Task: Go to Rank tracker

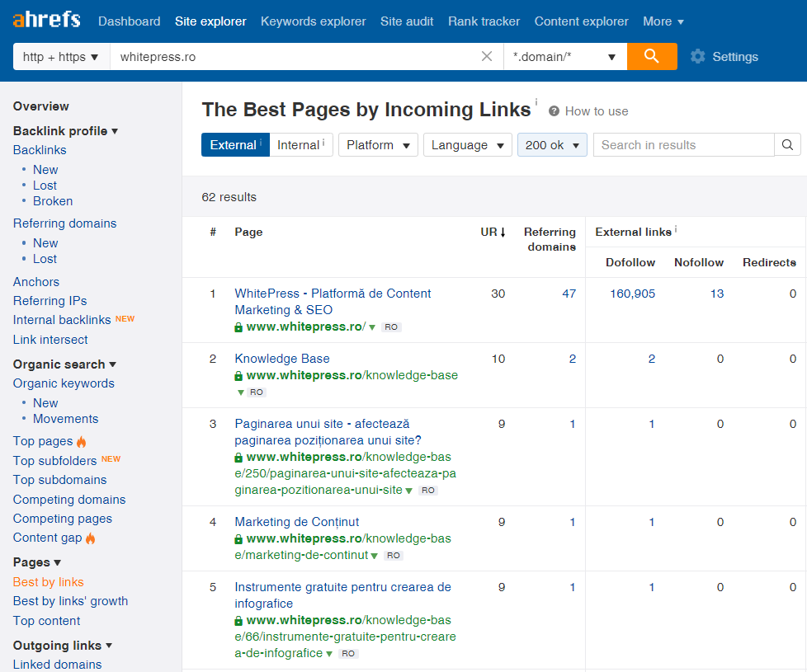Action: [484, 21]
